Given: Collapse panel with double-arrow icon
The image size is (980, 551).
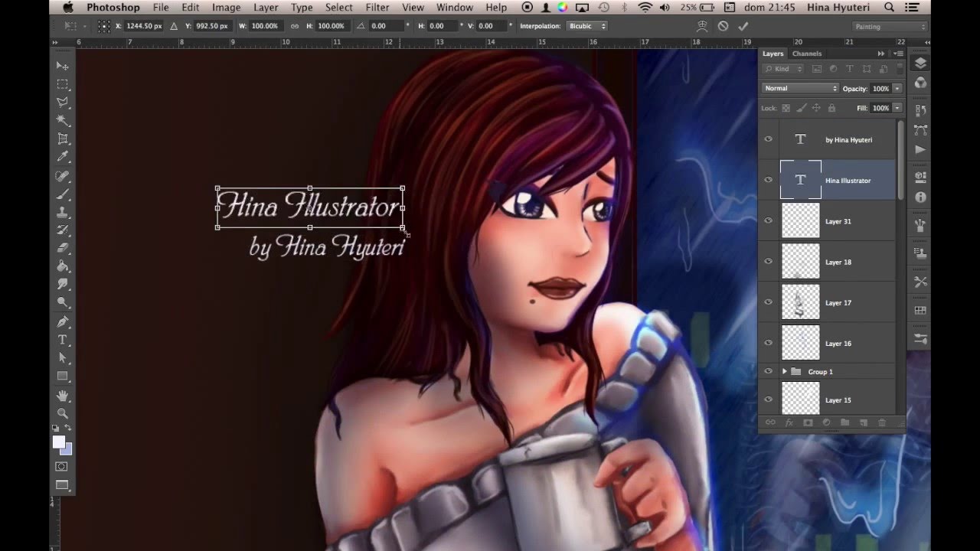Looking at the screenshot, I should coord(881,54).
